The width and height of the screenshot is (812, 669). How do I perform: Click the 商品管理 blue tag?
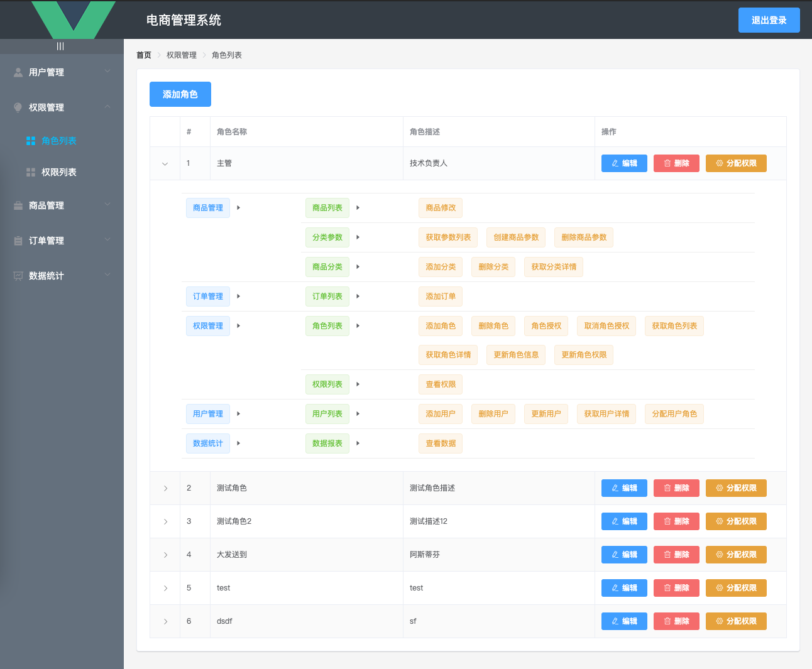pos(208,208)
